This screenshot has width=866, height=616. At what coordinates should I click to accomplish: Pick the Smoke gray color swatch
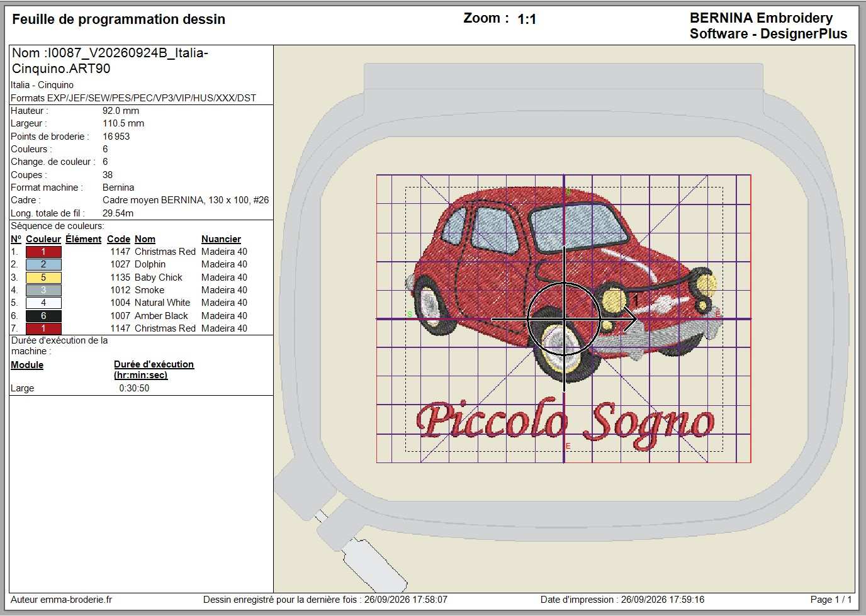[x=43, y=290]
